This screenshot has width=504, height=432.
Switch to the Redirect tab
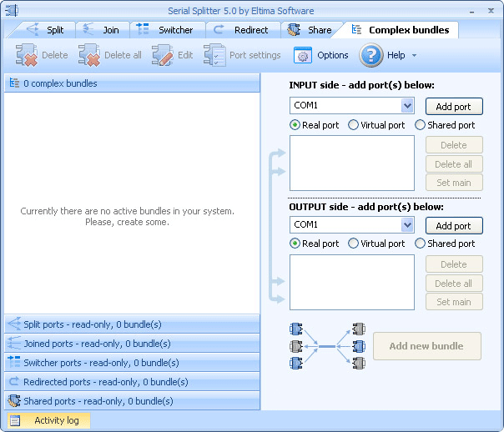click(x=244, y=30)
